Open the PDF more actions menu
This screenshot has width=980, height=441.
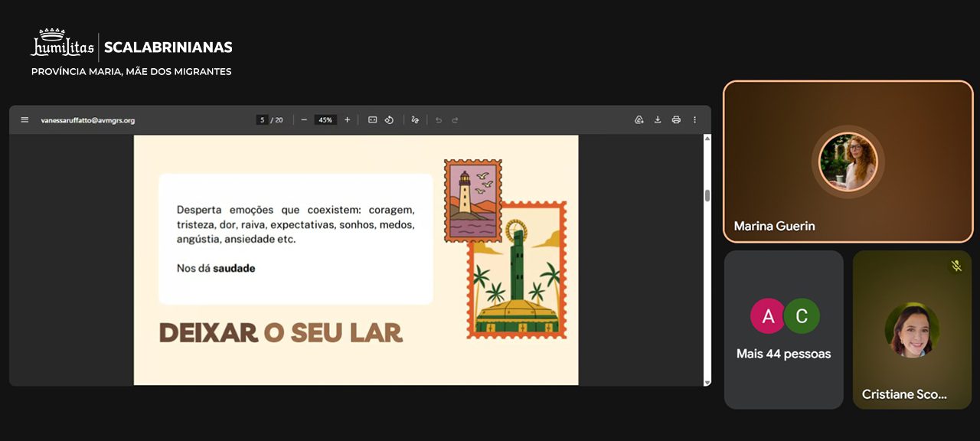(x=694, y=120)
